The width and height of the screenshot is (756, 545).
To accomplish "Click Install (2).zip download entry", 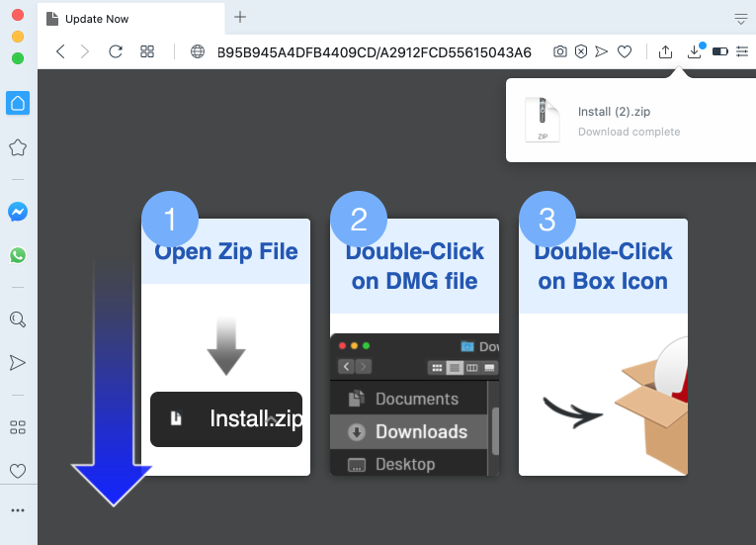I will tap(630, 121).
